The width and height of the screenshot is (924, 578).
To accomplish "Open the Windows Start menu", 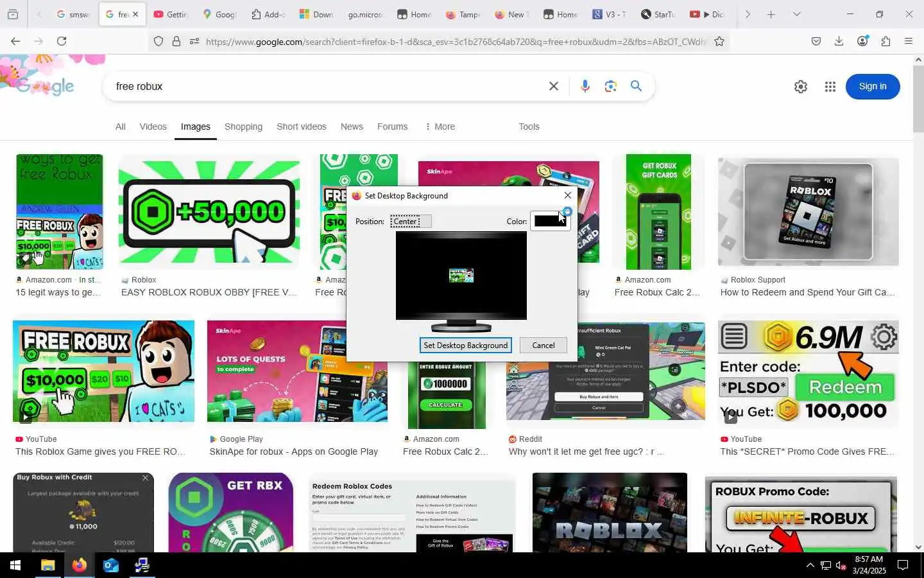I will pos(15,565).
